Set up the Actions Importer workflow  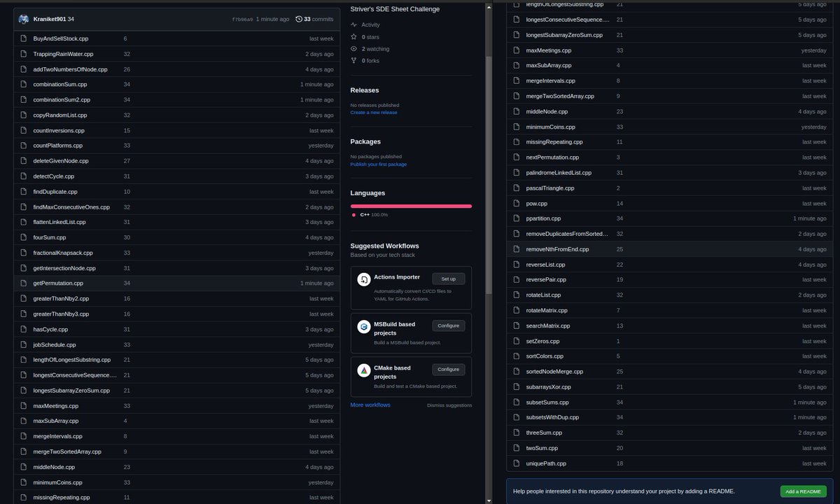click(448, 279)
